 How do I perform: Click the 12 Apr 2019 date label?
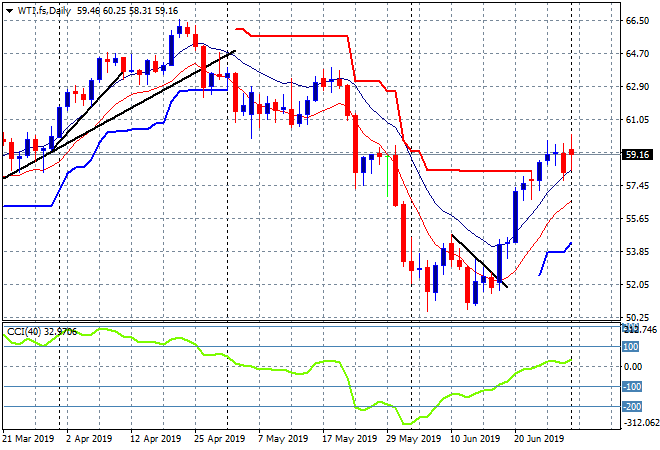(156, 439)
